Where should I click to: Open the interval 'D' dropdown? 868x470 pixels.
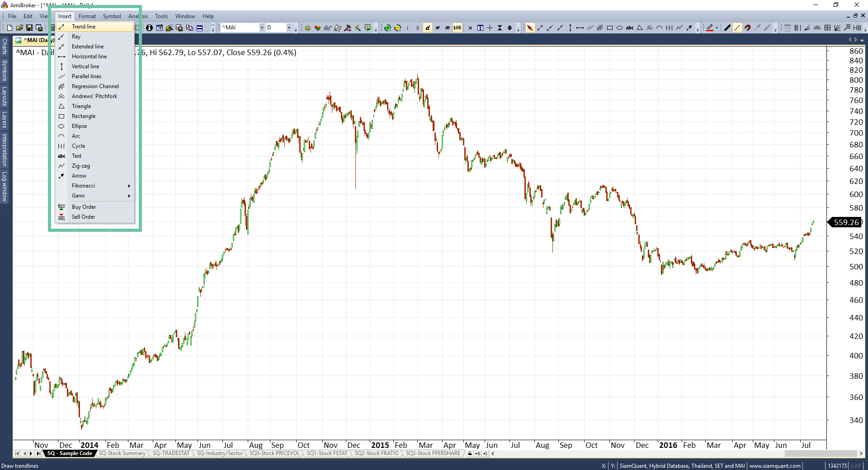(289, 28)
